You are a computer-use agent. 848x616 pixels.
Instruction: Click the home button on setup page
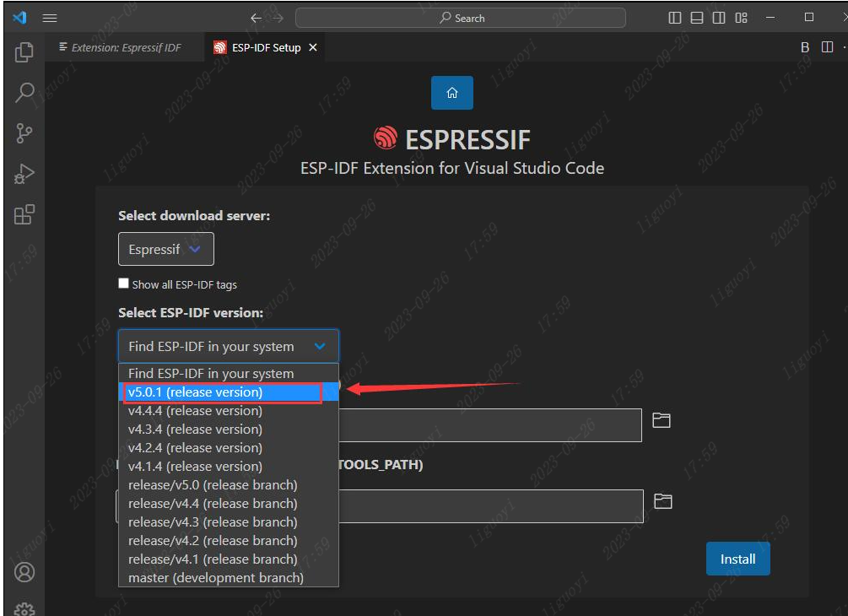(x=452, y=93)
